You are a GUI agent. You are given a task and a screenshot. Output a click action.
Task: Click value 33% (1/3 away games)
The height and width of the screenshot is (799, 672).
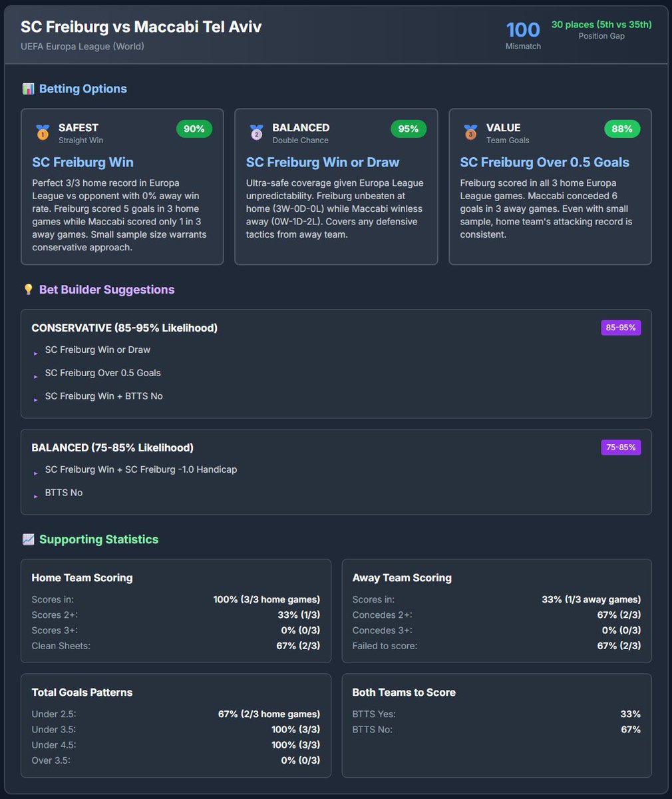tap(591, 599)
